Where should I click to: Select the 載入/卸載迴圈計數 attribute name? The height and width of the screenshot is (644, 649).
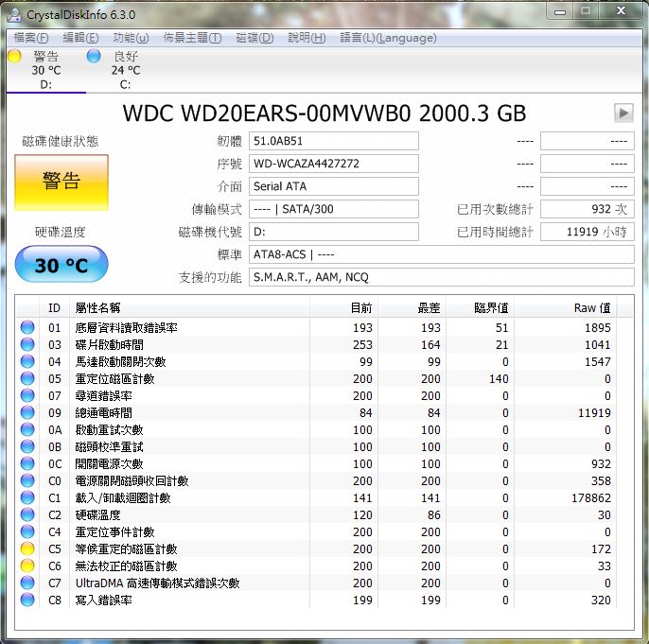click(123, 498)
